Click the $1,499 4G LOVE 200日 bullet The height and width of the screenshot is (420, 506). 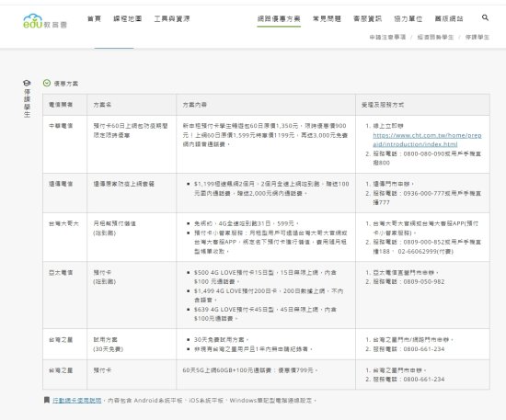click(x=268, y=295)
